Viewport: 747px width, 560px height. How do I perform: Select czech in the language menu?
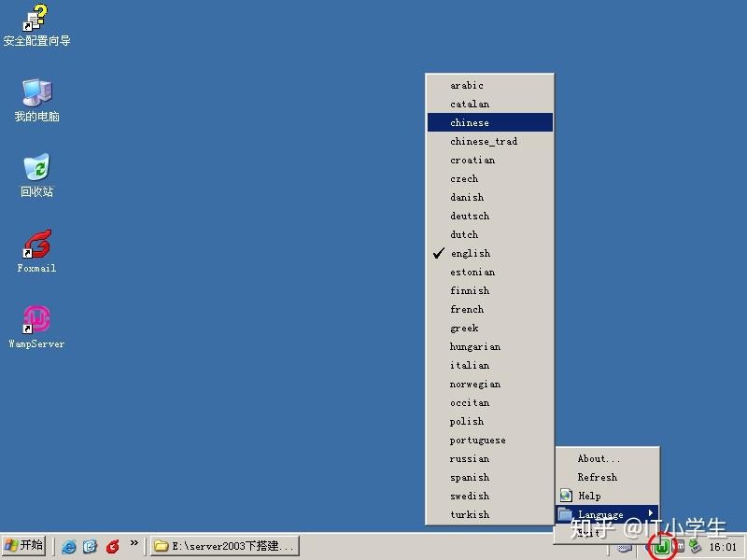(489, 178)
